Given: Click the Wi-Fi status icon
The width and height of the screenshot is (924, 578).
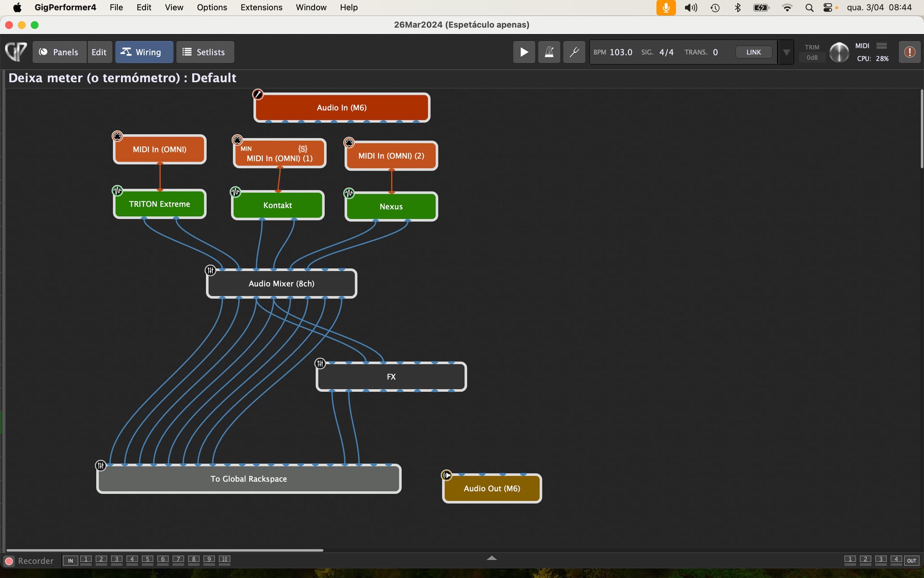Looking at the screenshot, I should click(x=787, y=8).
